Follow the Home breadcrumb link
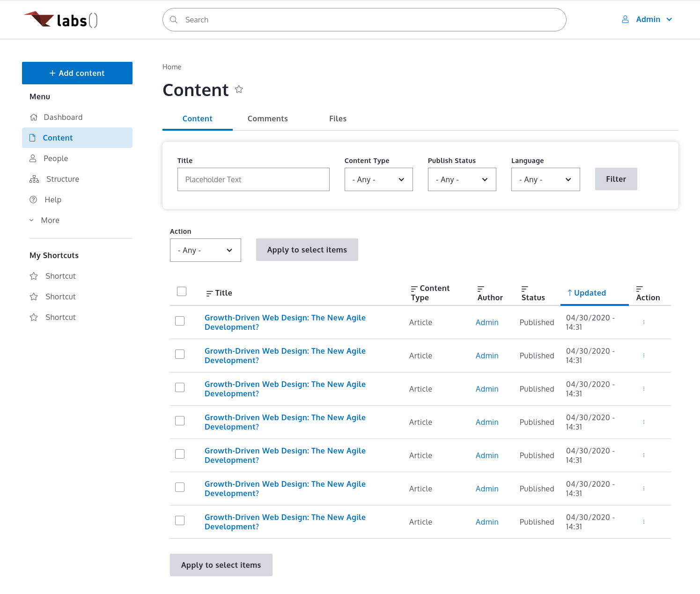The width and height of the screenshot is (700, 594). (172, 67)
